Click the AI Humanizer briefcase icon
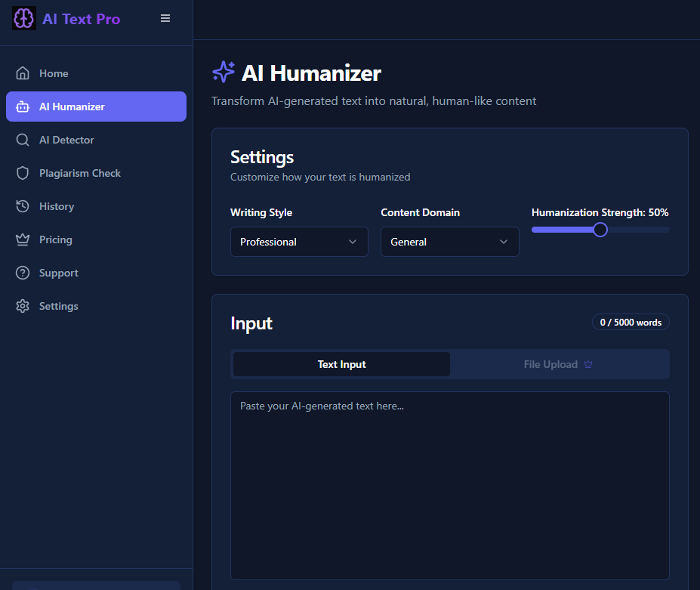 pos(23,106)
